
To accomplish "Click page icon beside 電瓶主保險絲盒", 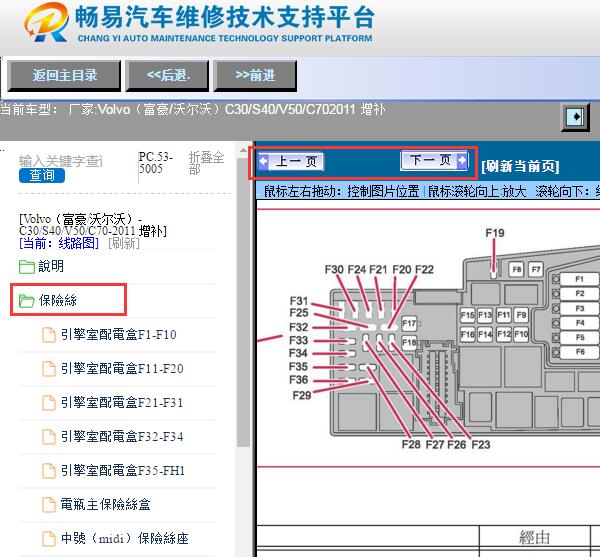I will coord(49,505).
